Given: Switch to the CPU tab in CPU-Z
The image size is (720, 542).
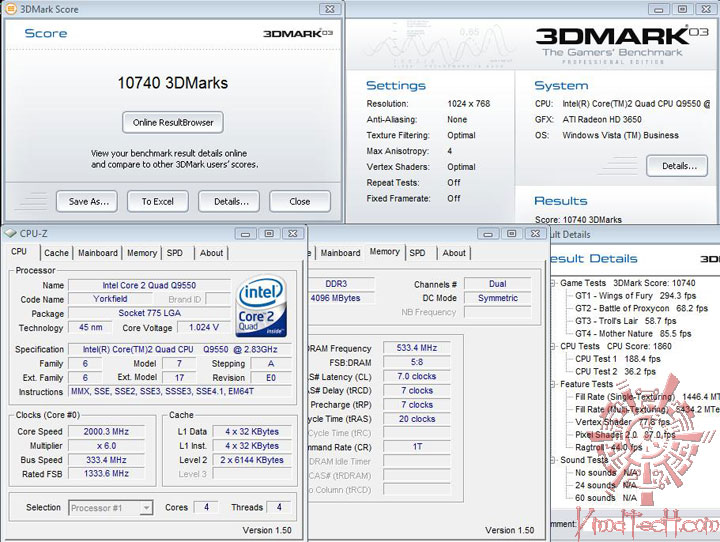Looking at the screenshot, I should point(19,252).
